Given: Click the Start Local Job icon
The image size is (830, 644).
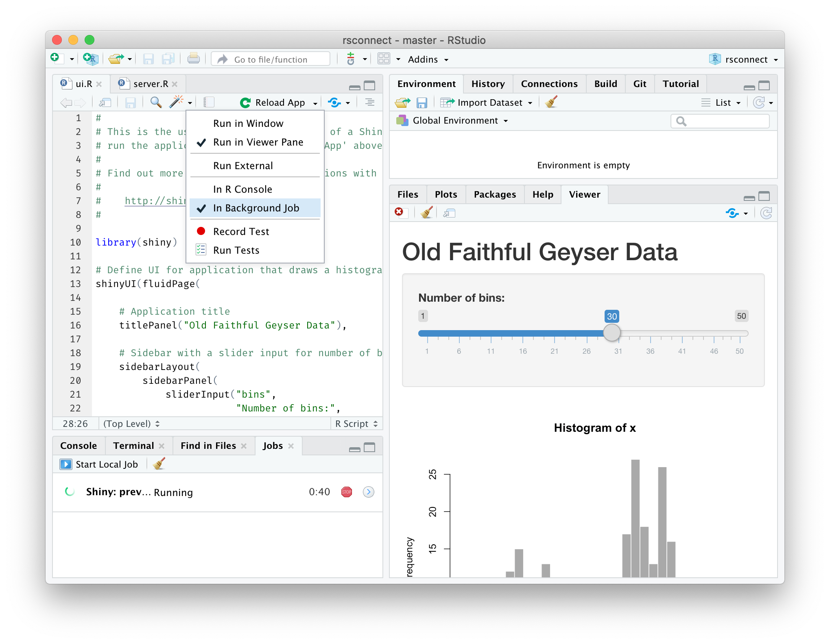Looking at the screenshot, I should coord(66,464).
